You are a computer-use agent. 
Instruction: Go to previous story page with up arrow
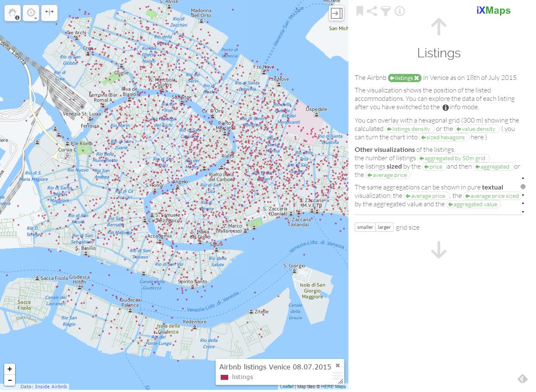[438, 27]
